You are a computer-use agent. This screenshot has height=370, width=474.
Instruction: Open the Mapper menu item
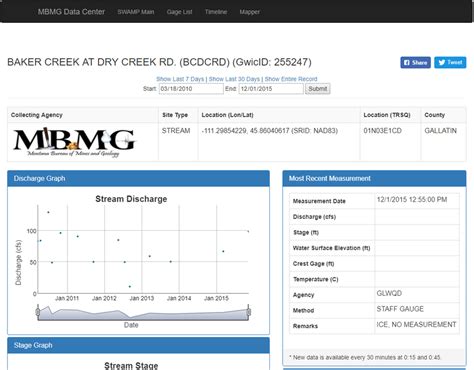(249, 12)
